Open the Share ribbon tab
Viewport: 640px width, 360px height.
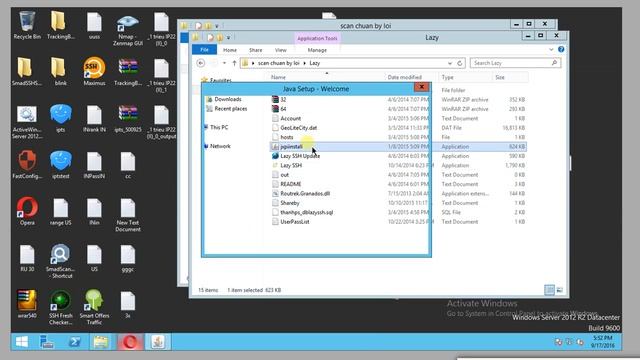tap(256, 50)
